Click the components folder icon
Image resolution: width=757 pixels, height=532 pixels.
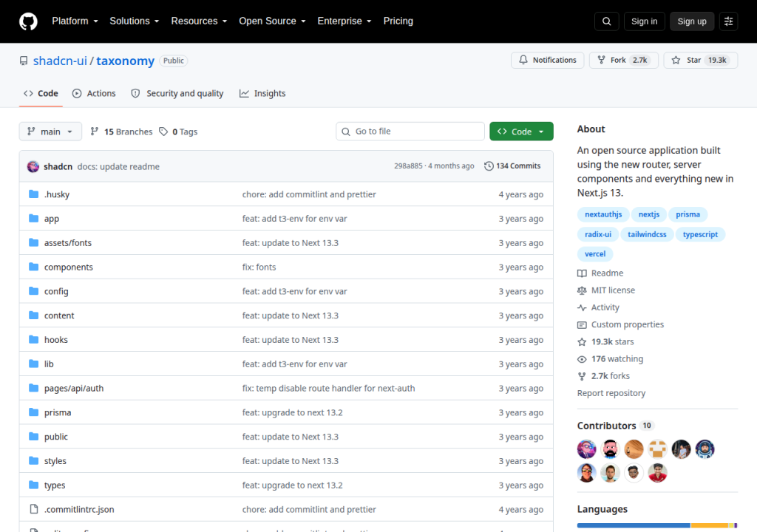pyautogui.click(x=33, y=267)
